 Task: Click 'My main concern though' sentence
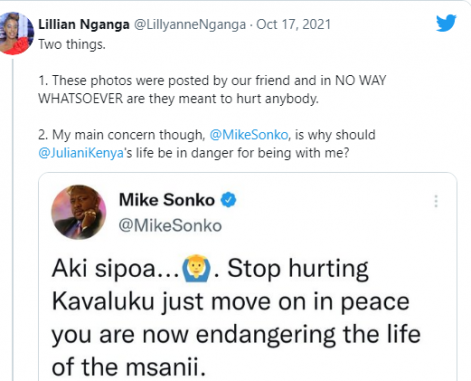pos(129,135)
